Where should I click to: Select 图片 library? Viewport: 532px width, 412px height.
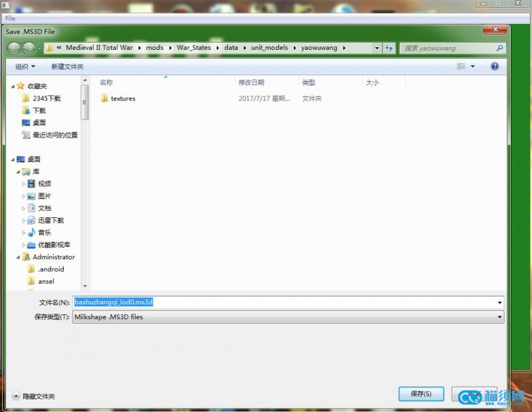(x=39, y=196)
